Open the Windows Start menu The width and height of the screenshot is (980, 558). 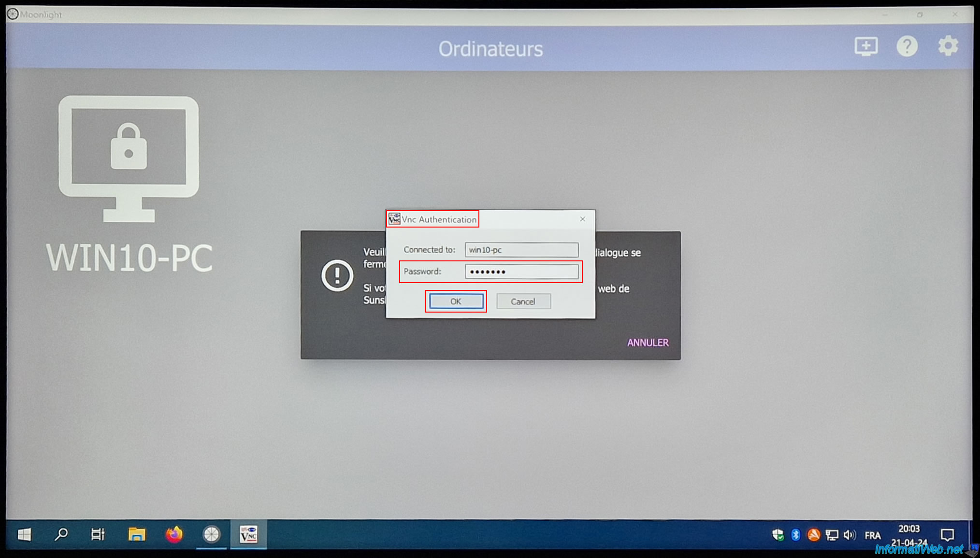click(x=24, y=534)
